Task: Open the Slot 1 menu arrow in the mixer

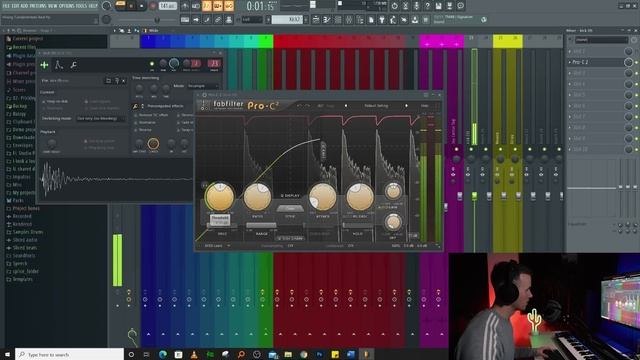Action: click(570, 51)
